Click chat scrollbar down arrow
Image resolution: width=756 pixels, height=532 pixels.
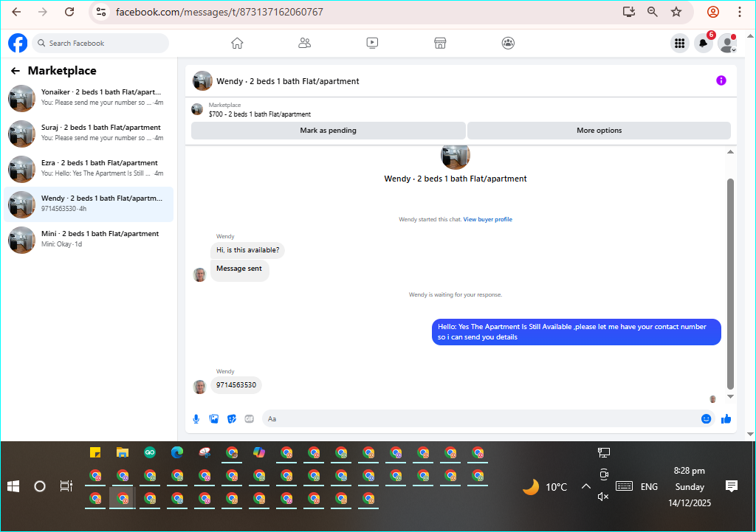[730, 396]
